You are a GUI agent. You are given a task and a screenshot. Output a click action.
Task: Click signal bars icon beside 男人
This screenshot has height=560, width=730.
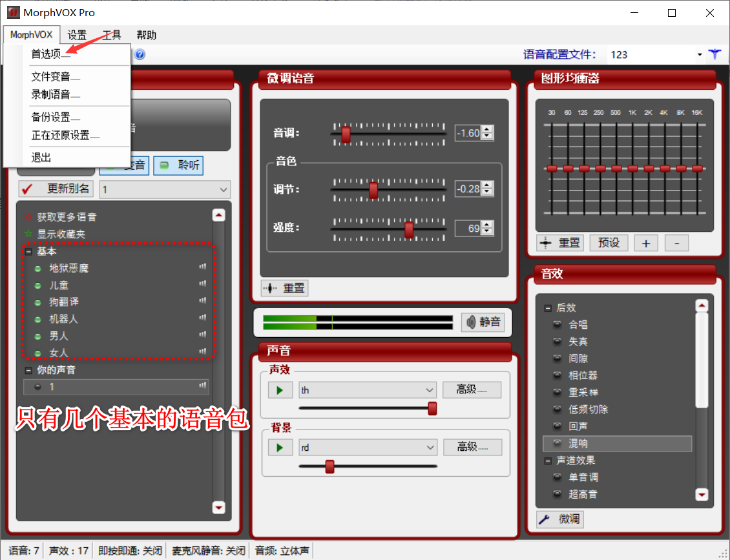click(202, 334)
